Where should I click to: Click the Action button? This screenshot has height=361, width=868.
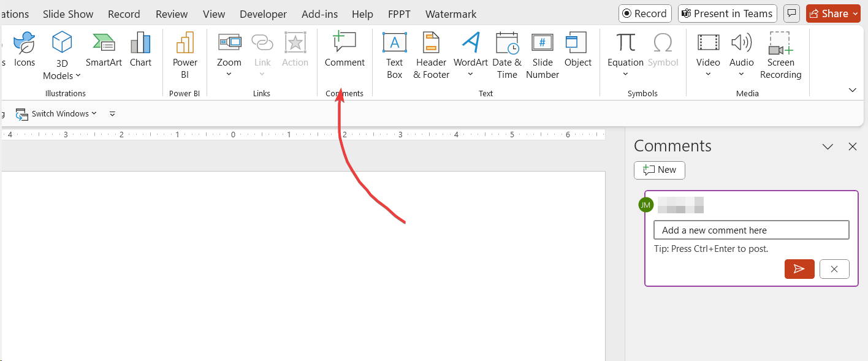[295, 50]
